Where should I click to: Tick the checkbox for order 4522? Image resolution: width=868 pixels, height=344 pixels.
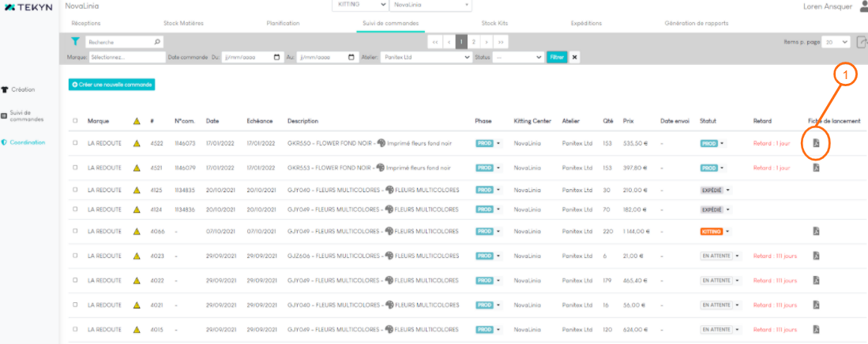[x=76, y=143]
